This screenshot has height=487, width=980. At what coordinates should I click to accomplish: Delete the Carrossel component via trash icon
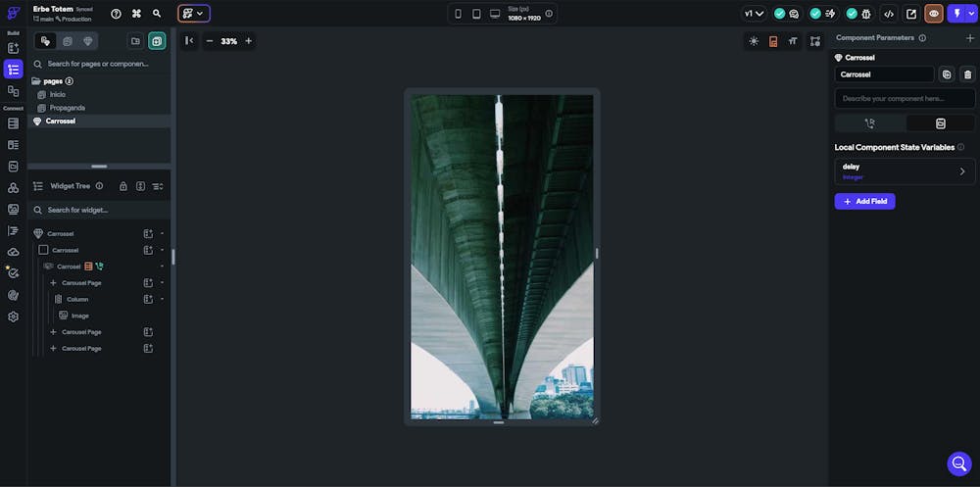pos(967,74)
